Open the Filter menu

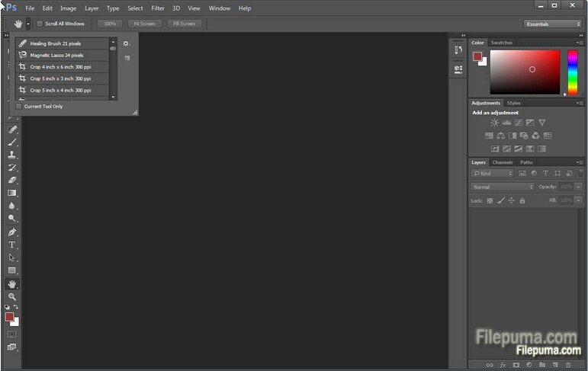[x=158, y=8]
